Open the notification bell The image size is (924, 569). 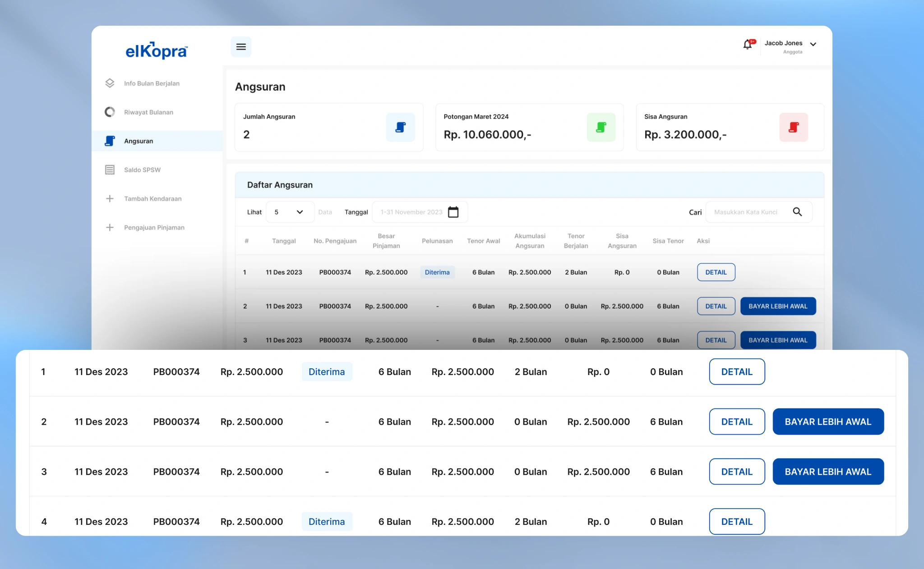click(748, 44)
